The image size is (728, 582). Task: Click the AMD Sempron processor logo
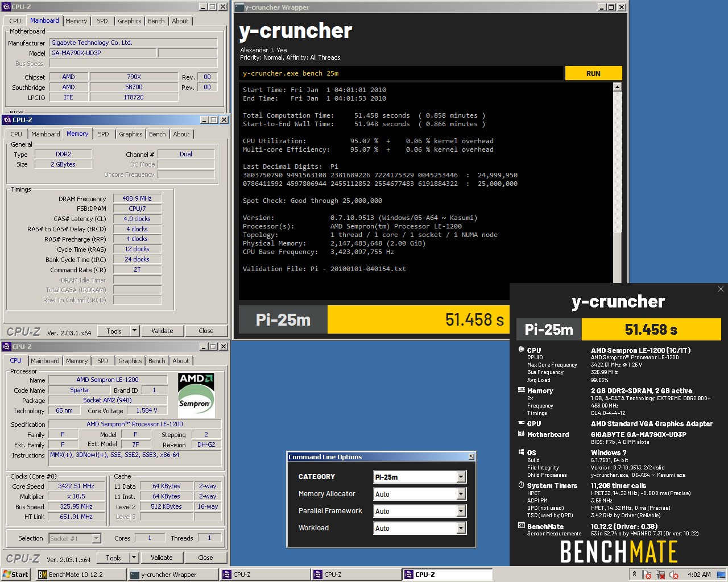(196, 395)
